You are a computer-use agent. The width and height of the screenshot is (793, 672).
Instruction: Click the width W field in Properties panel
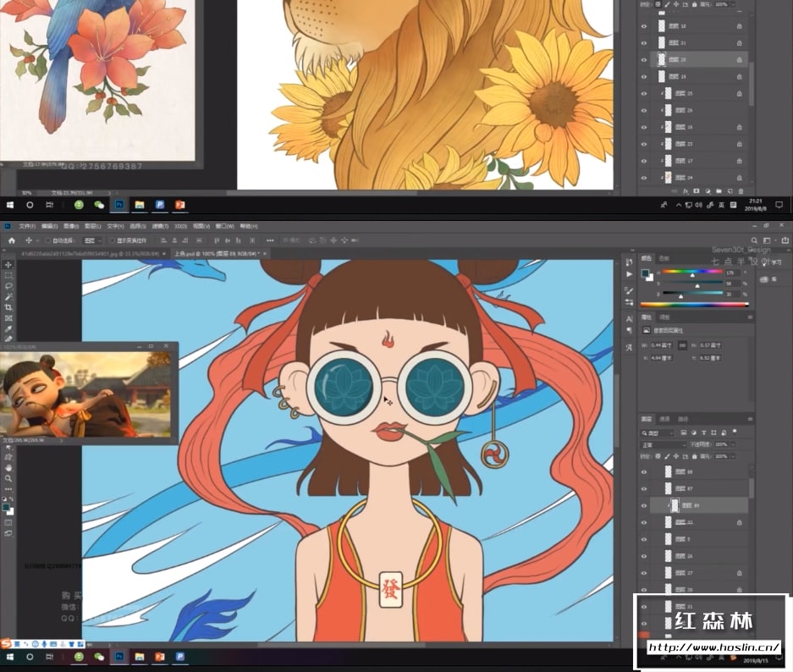tap(663, 345)
